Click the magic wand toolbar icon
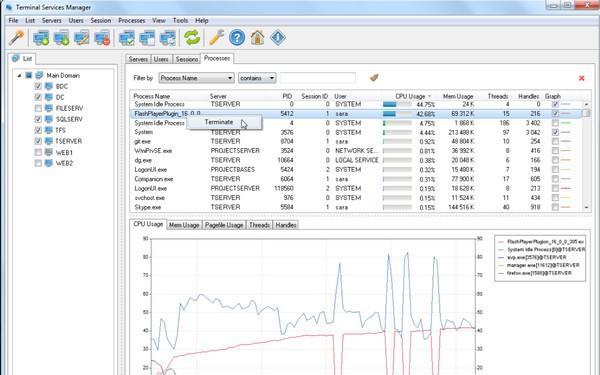 [16, 38]
